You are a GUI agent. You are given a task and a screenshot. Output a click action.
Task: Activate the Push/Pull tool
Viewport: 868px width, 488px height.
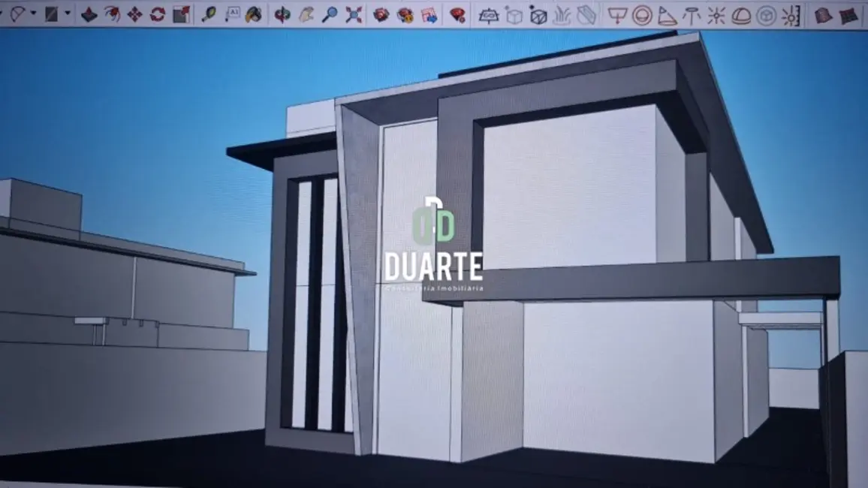(x=89, y=14)
